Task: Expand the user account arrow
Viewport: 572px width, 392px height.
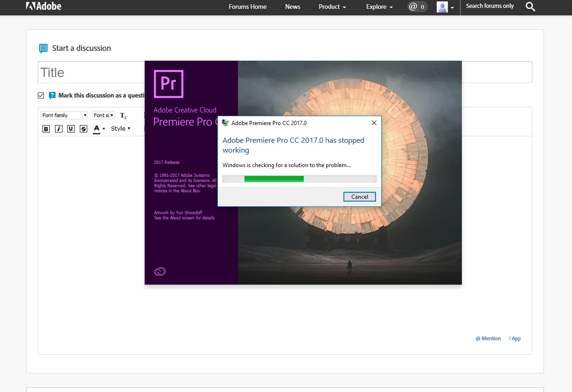Action: pyautogui.click(x=452, y=7)
